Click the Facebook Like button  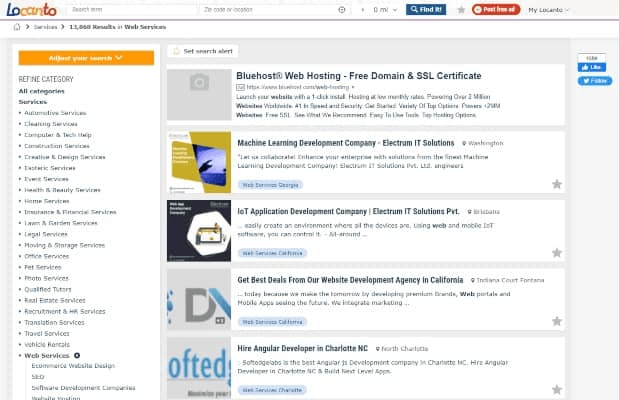click(x=591, y=68)
